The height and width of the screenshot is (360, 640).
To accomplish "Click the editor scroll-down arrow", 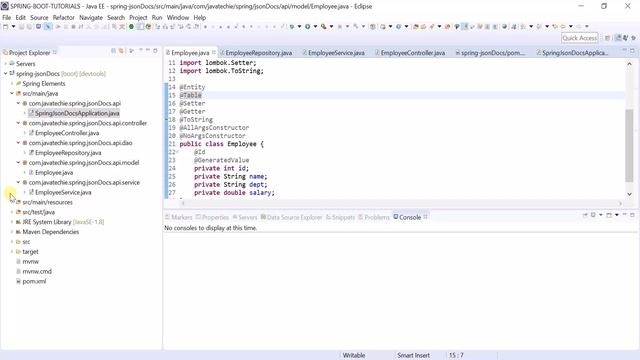I will pos(629,194).
